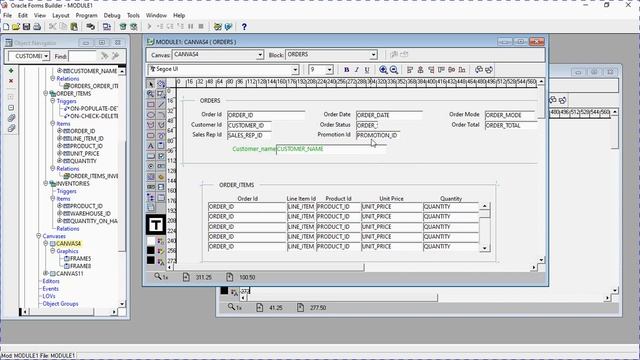
Task: Select the arrow pointer tool in layout palette
Action: pyautogui.click(x=151, y=84)
